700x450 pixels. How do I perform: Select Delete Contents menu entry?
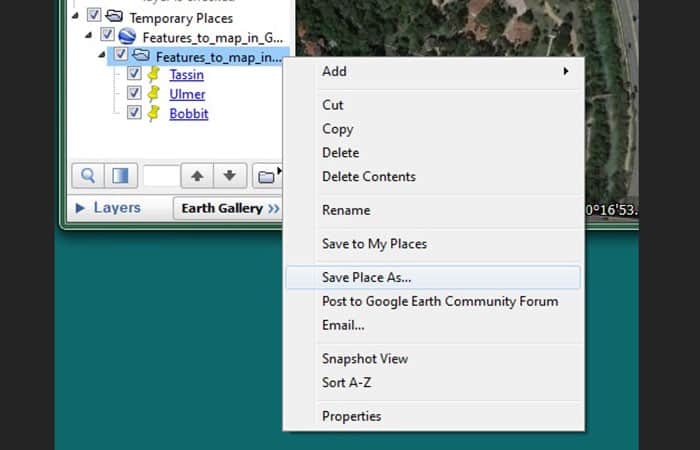point(433,177)
